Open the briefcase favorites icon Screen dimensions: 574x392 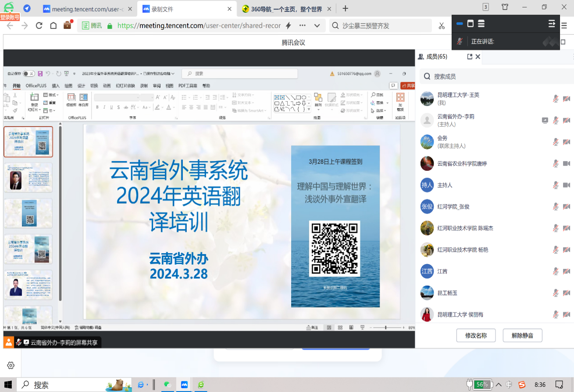pos(67,25)
